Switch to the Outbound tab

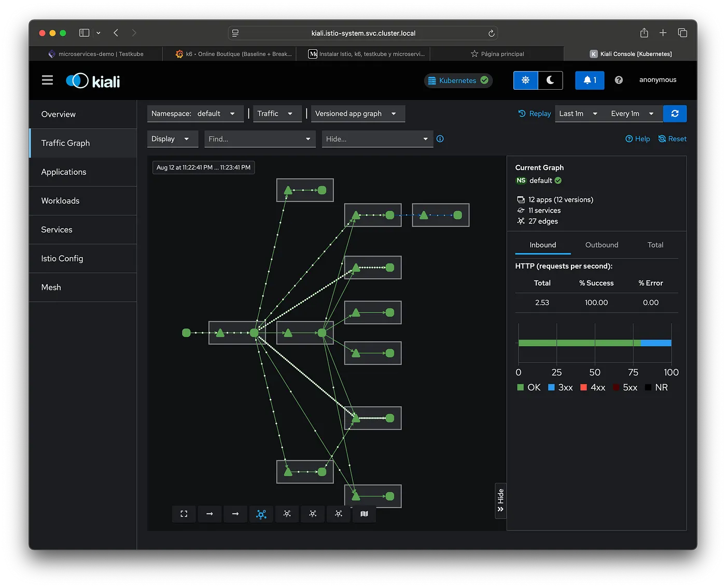pos(601,245)
